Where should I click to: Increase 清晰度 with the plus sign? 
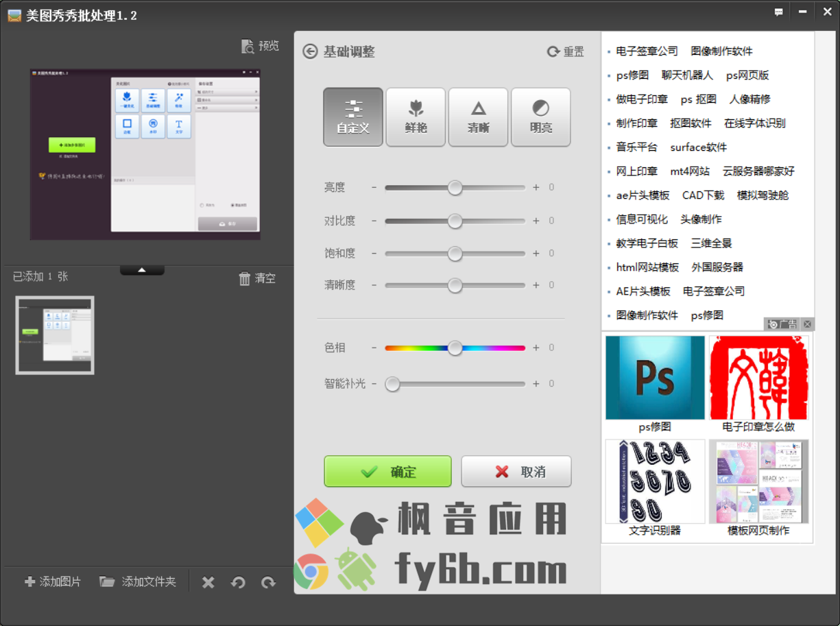tap(536, 285)
